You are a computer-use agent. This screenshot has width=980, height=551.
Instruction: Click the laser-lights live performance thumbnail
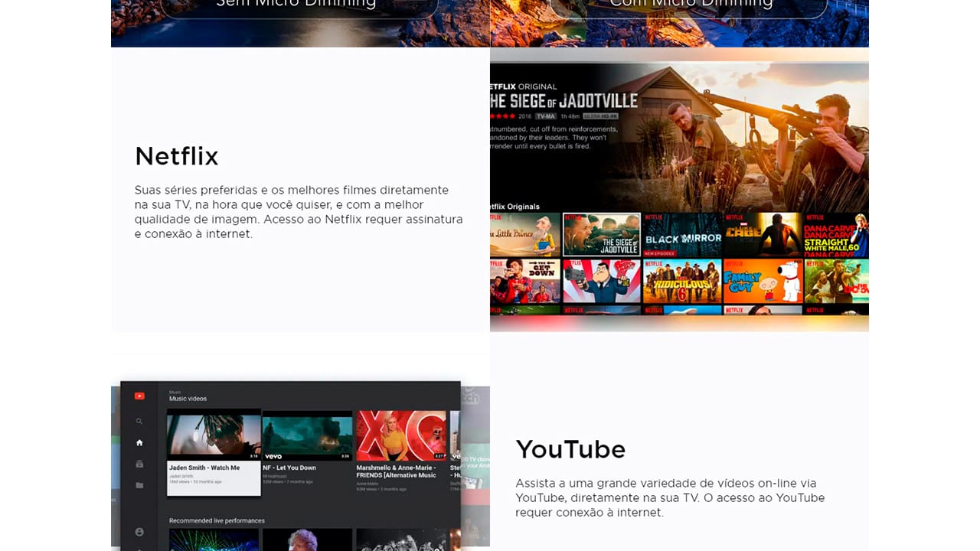pos(214,540)
